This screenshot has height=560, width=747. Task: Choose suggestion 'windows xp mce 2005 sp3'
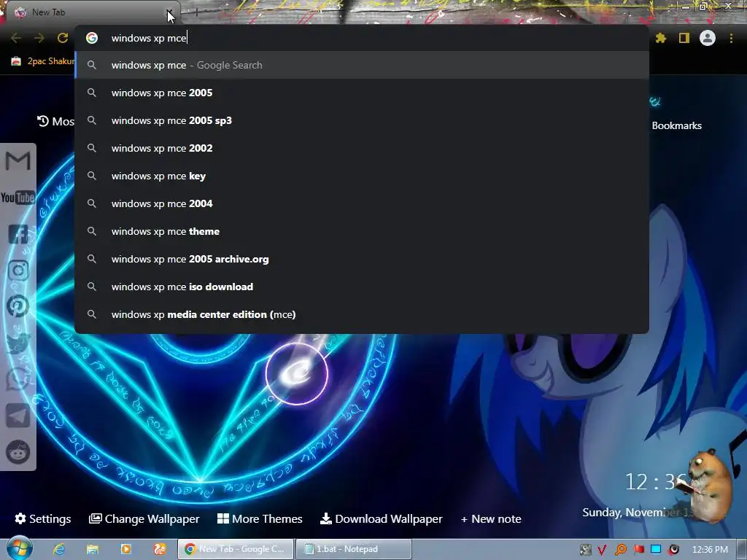point(362,120)
